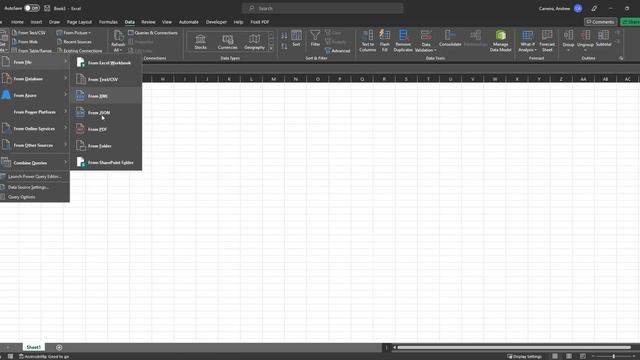The width and height of the screenshot is (640, 360).
Task: Select the From File menu entry
Action: coord(35,62)
